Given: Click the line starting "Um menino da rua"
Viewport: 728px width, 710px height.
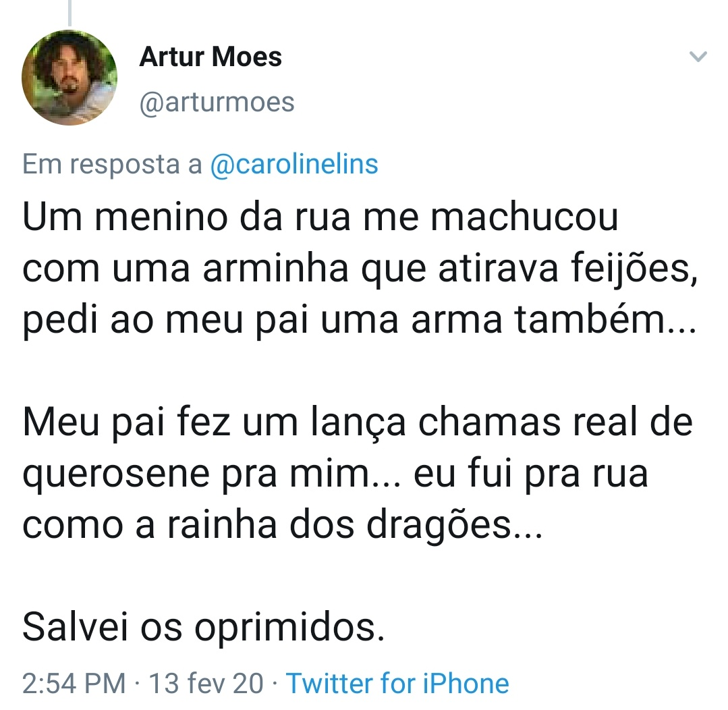Looking at the screenshot, I should click(320, 218).
